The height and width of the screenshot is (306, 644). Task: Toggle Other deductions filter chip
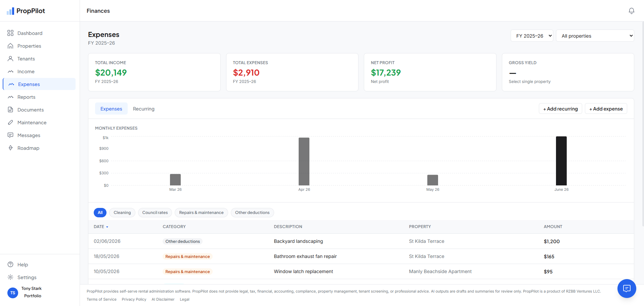pos(252,213)
